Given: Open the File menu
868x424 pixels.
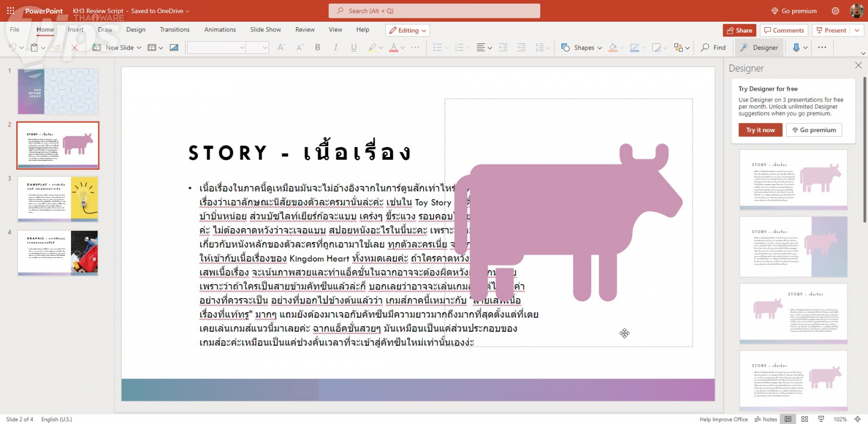Looking at the screenshot, I should tap(15, 30).
